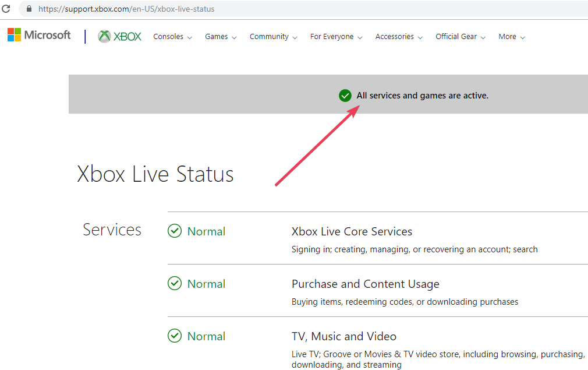Click the 'All services and games are active.' text

(x=422, y=96)
